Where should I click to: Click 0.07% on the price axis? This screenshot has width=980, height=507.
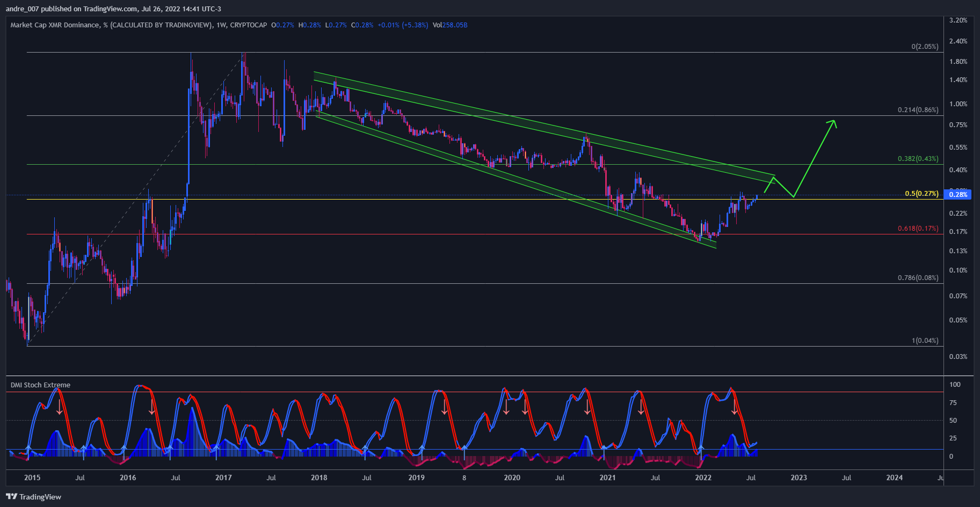coord(959,296)
